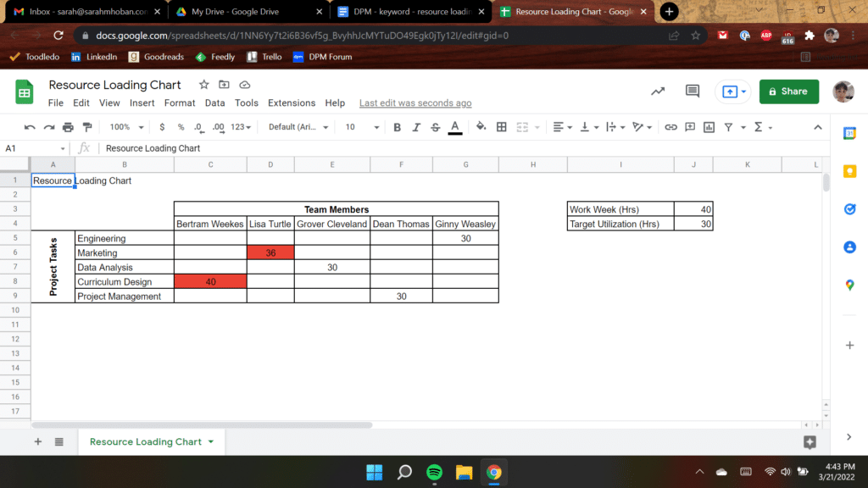868x488 pixels.
Task: Click the Create a filter icon
Action: coord(728,127)
